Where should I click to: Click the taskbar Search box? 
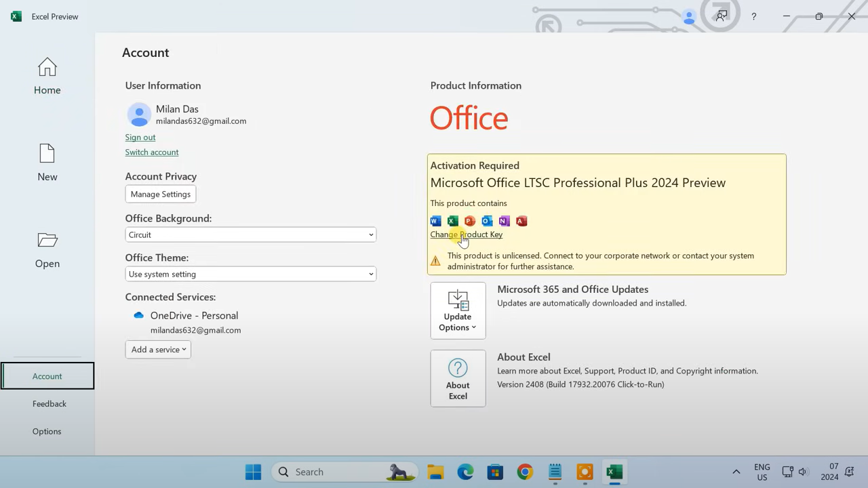pyautogui.click(x=344, y=472)
